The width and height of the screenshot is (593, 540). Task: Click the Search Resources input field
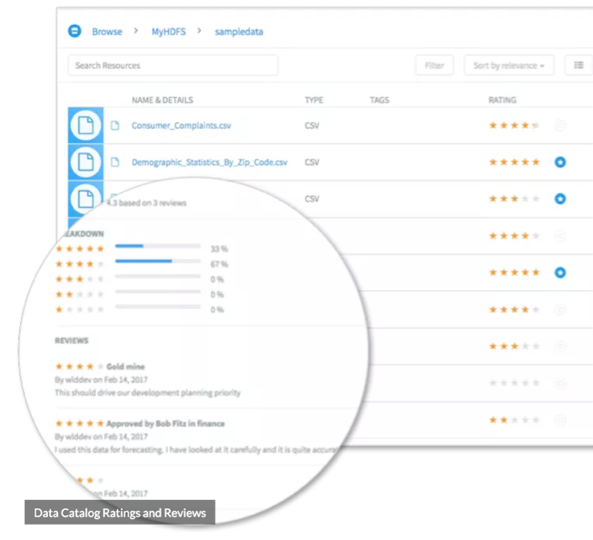[x=173, y=65]
